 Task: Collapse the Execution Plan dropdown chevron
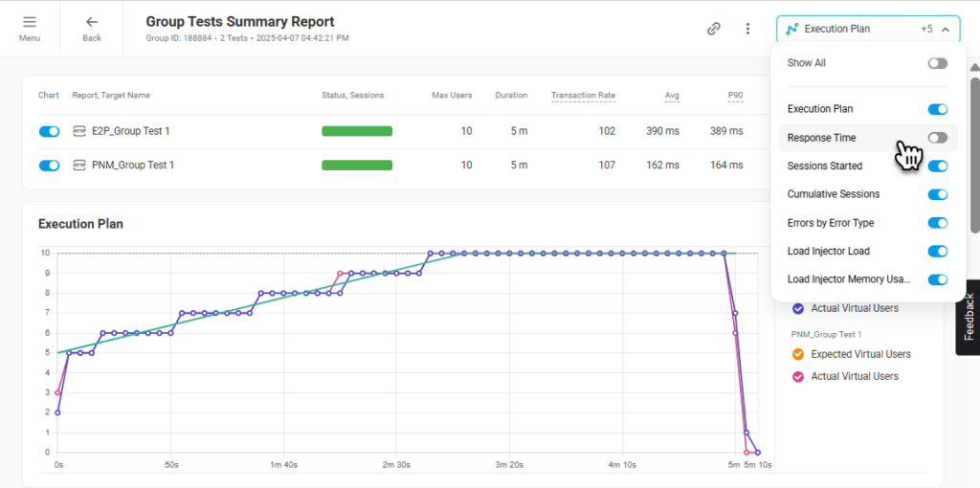click(x=946, y=29)
